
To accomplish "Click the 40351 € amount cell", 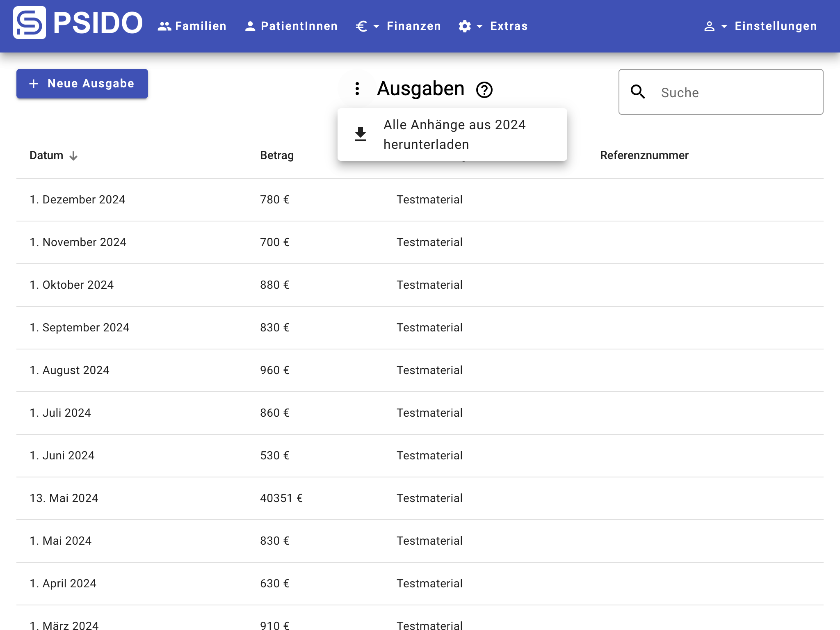I will tap(281, 498).
